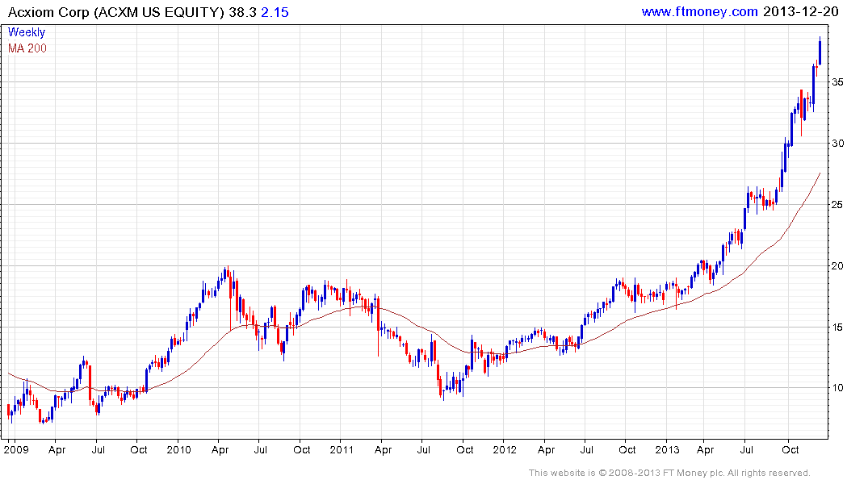Select the 2012 time axis label
This screenshot has width=868, height=484.
[505, 449]
